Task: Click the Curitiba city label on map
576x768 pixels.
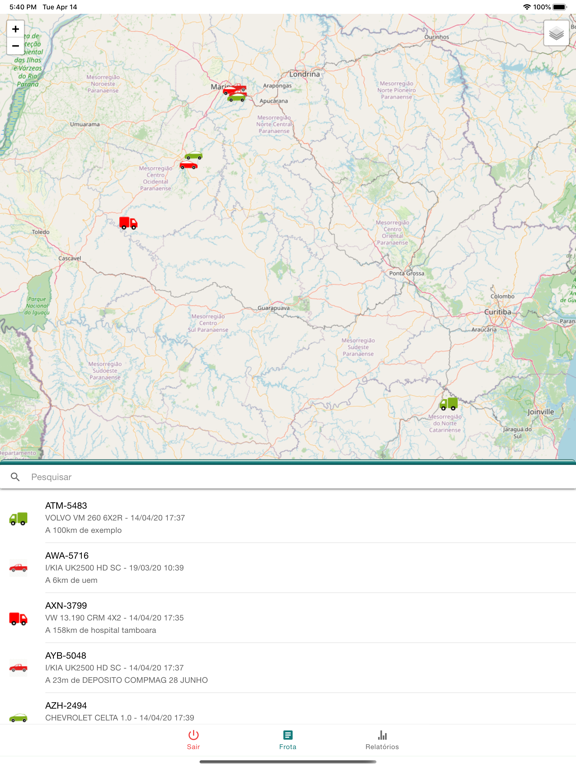Action: click(x=498, y=312)
